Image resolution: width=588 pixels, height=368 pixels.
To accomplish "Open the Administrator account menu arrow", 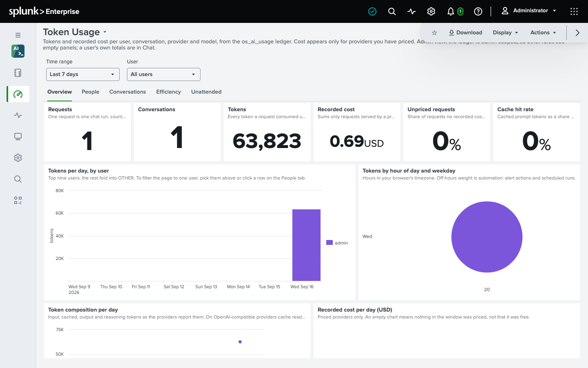I will coord(555,11).
